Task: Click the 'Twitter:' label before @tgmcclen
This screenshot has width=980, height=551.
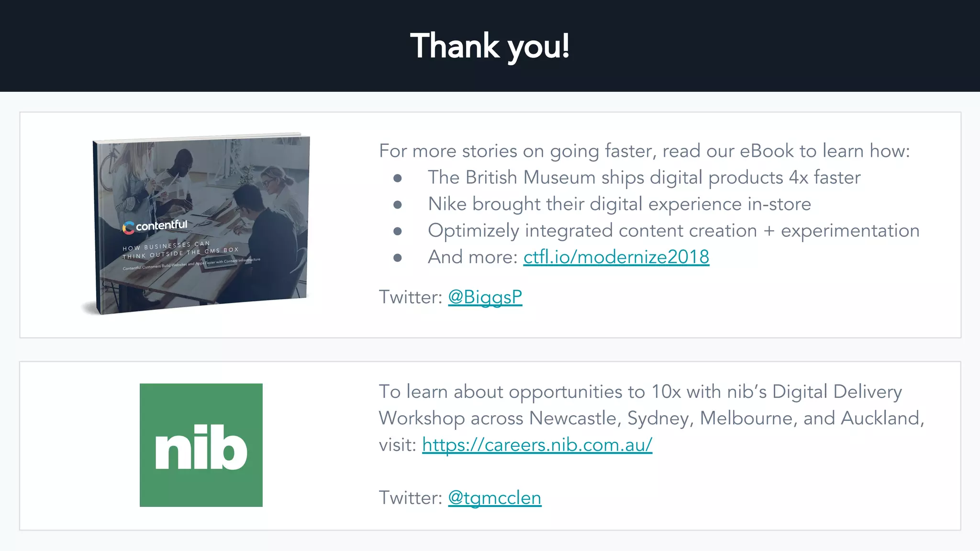Action: point(411,498)
